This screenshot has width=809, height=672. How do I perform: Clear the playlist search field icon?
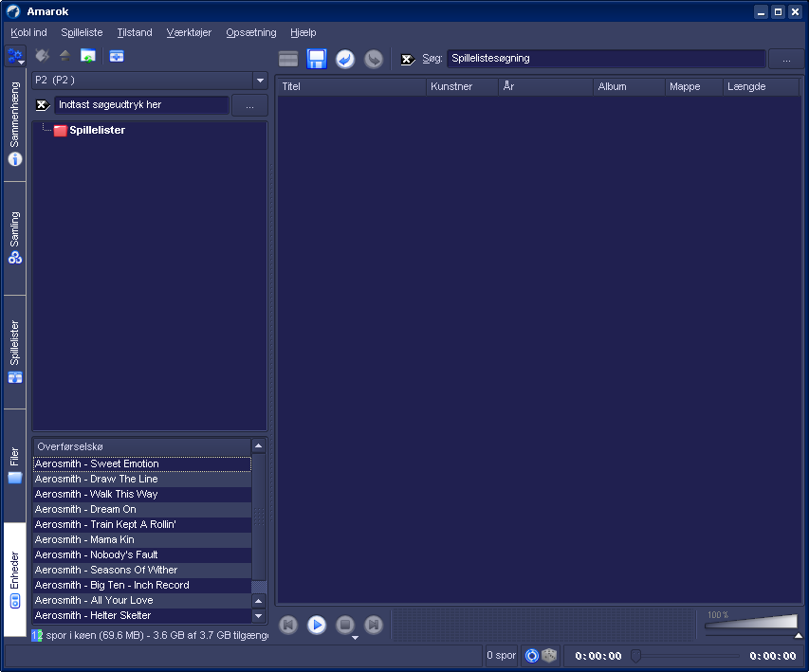408,60
